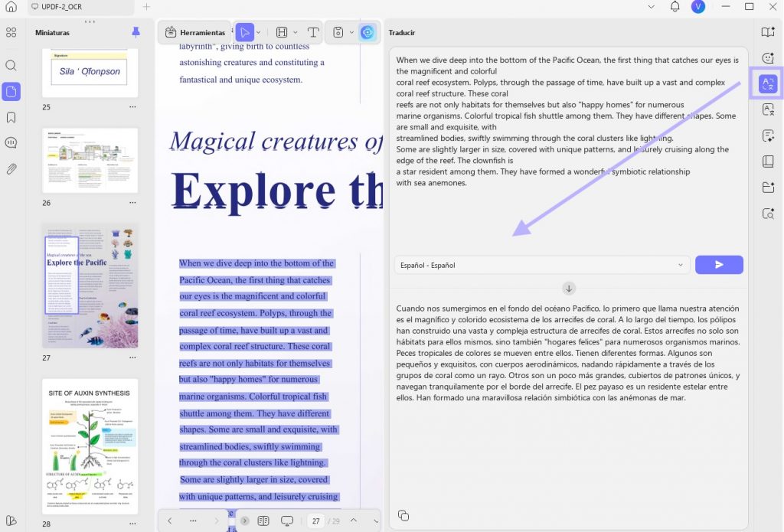Expand the cursor tool dropdown arrow

tap(259, 32)
